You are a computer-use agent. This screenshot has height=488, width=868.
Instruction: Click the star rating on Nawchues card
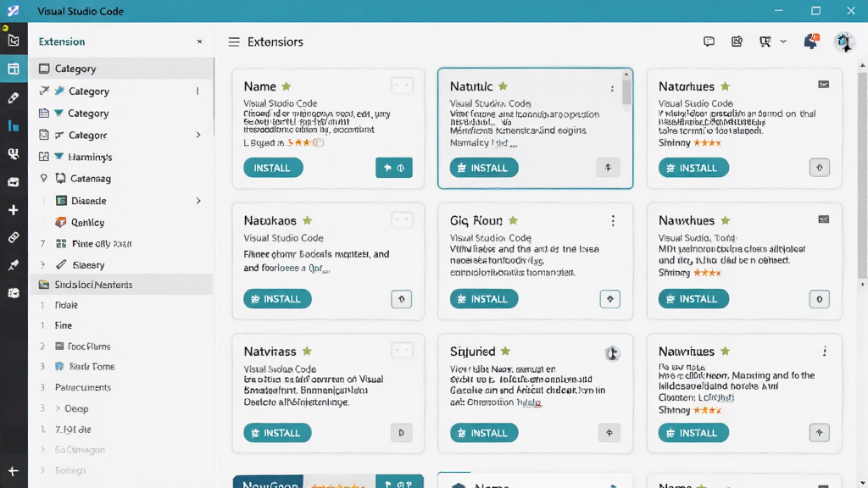pos(707,273)
